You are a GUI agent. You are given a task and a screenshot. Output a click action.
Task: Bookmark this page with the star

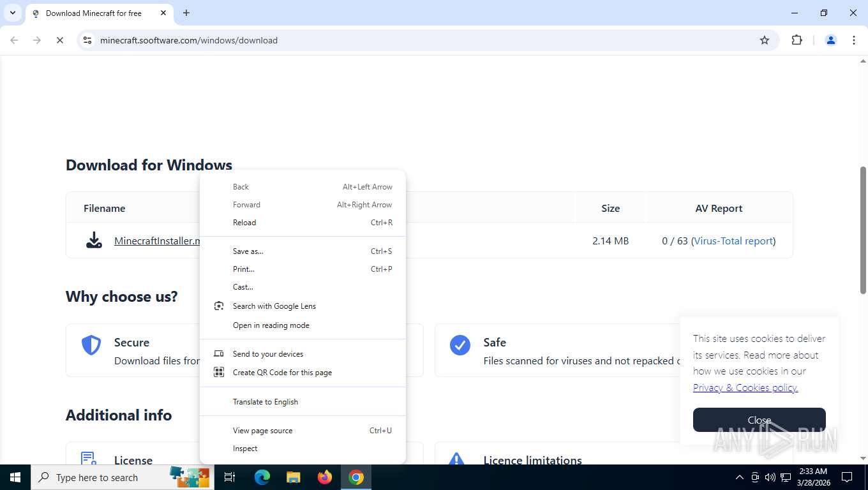765,40
